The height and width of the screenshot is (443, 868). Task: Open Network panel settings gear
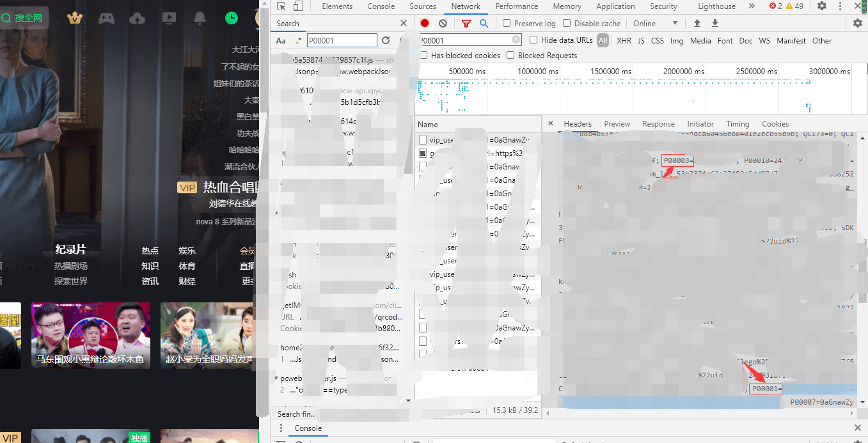click(858, 23)
